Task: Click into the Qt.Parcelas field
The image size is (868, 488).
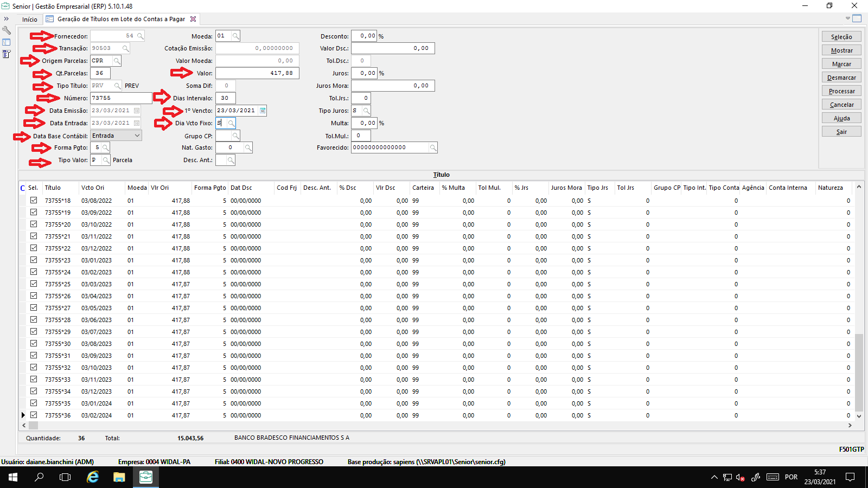Action: point(100,73)
